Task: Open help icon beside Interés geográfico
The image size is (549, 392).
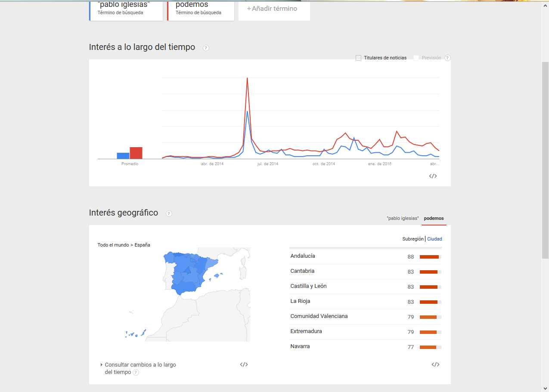Action: tap(169, 213)
